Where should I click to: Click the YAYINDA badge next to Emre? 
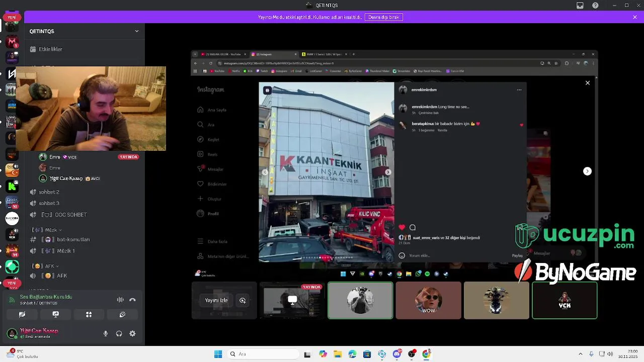pyautogui.click(x=128, y=157)
